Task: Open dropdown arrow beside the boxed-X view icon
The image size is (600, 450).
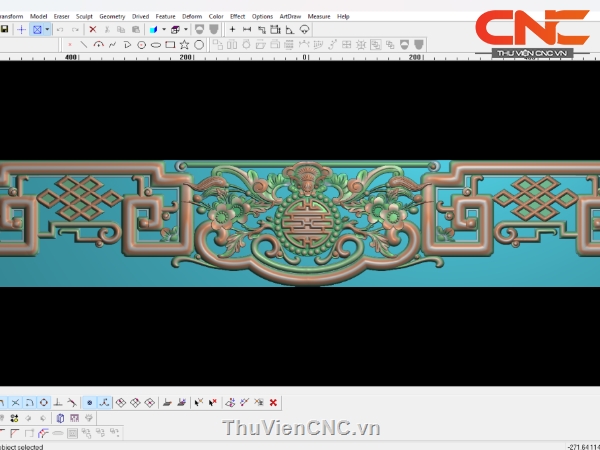Action: 47,30
